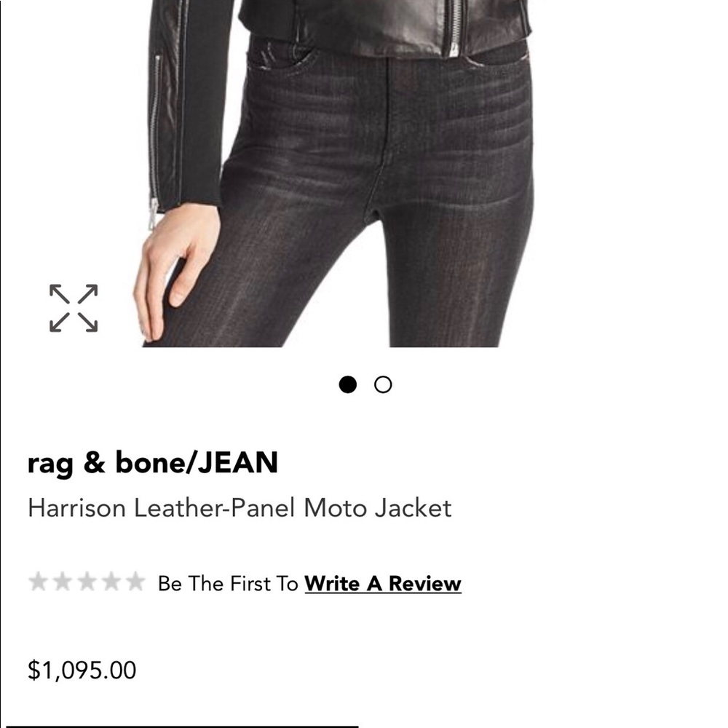Tap the bottom-left arrow of the expand icon
728x728 pixels.
click(x=54, y=325)
